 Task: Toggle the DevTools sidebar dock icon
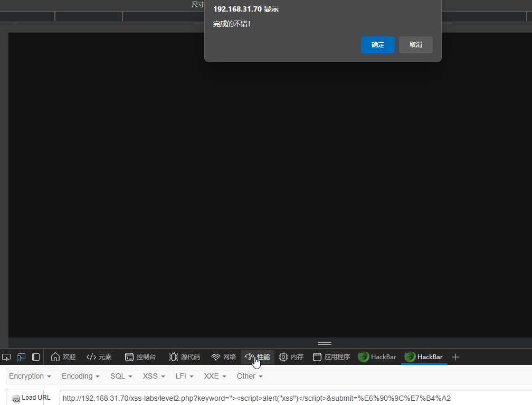point(36,357)
